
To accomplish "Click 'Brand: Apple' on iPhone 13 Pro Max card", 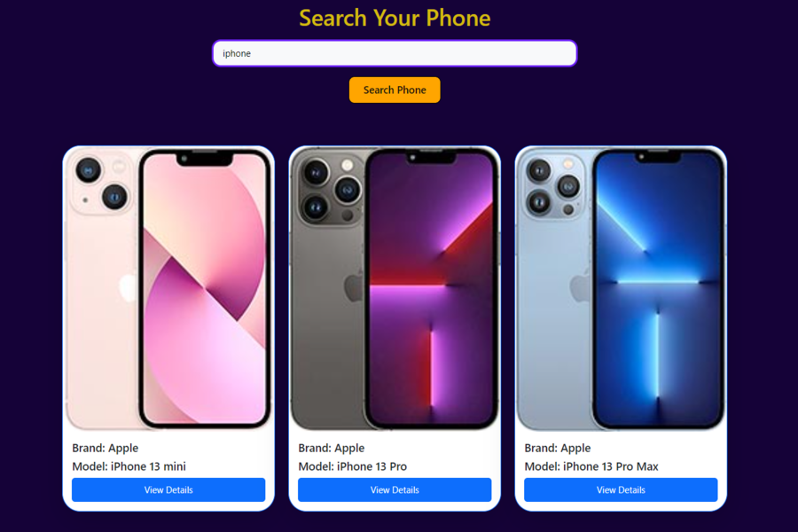I will tap(558, 448).
